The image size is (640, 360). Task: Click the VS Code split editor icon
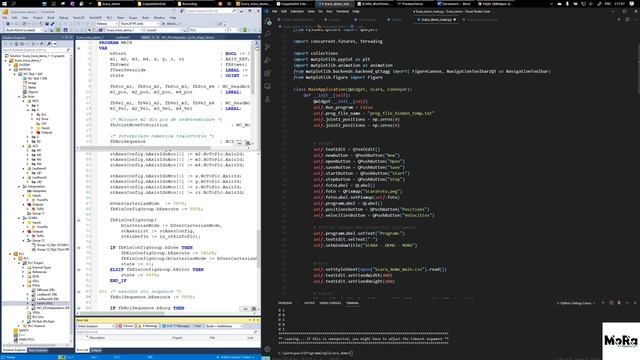click(x=627, y=19)
